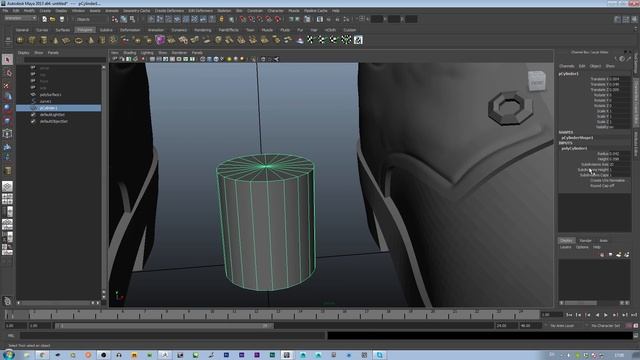
Task: Click the time range slider bar
Action: click(x=164, y=326)
